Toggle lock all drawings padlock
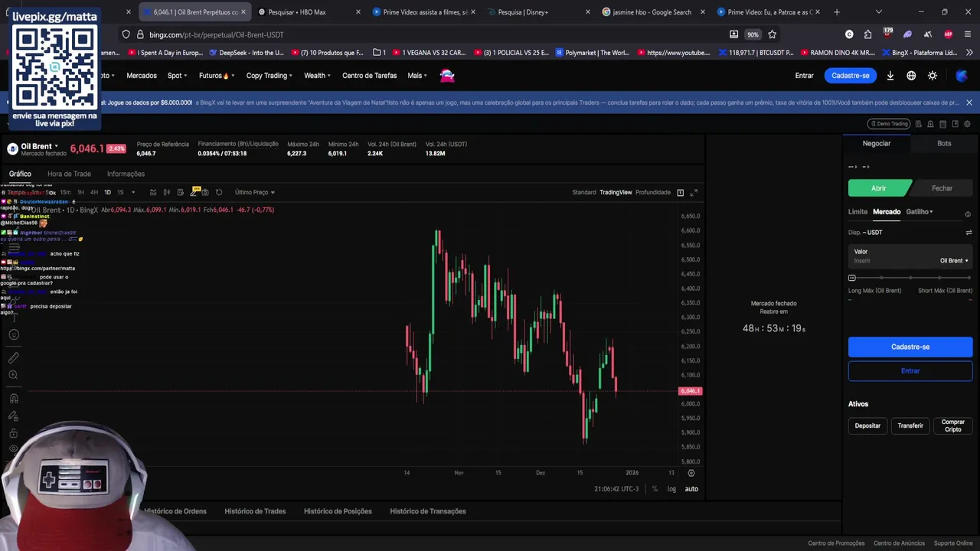 (13, 433)
